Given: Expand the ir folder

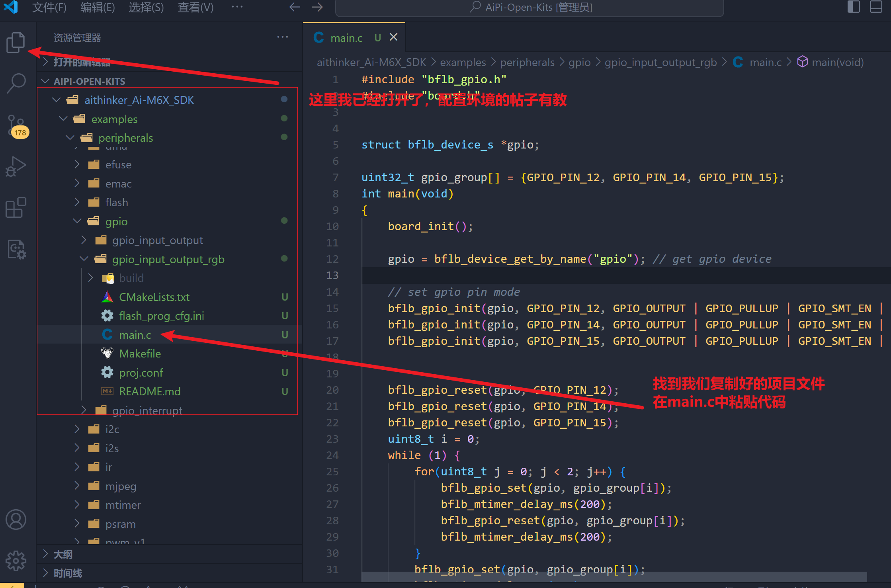Looking at the screenshot, I should coord(170,467).
